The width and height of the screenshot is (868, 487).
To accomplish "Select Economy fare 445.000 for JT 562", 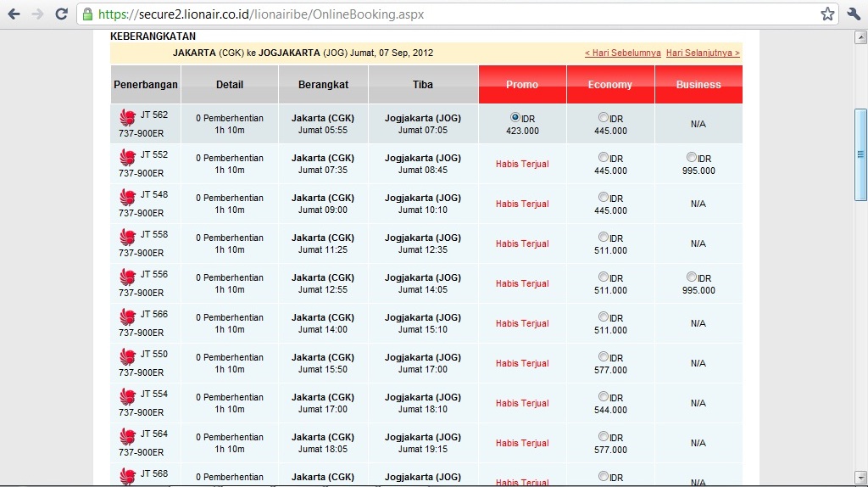I will (x=604, y=117).
